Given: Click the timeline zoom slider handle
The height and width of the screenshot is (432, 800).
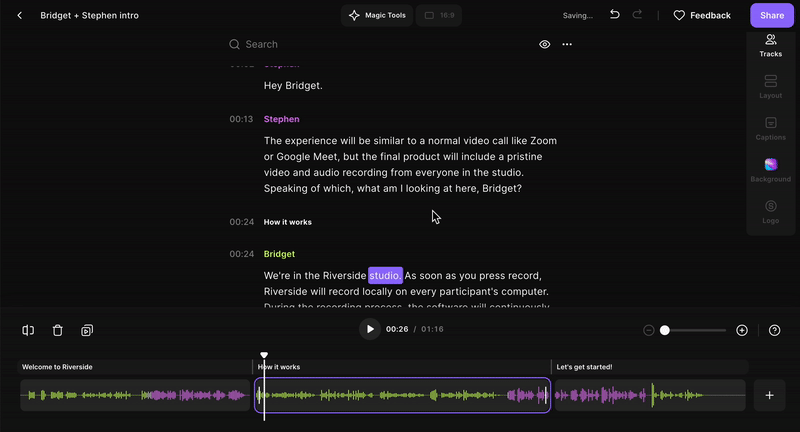Looking at the screenshot, I should tap(664, 331).
